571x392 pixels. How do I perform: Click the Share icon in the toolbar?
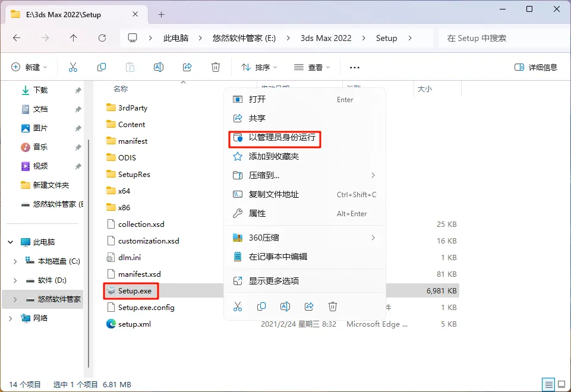[x=187, y=67]
